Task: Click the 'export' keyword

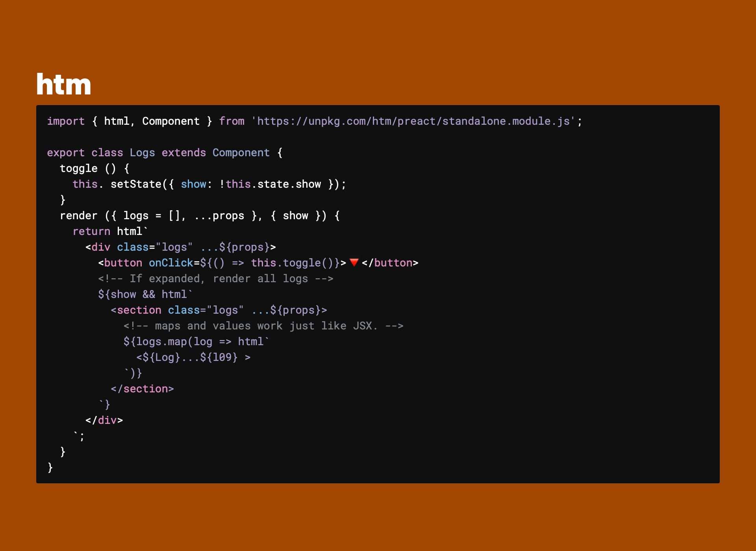Action: [66, 153]
